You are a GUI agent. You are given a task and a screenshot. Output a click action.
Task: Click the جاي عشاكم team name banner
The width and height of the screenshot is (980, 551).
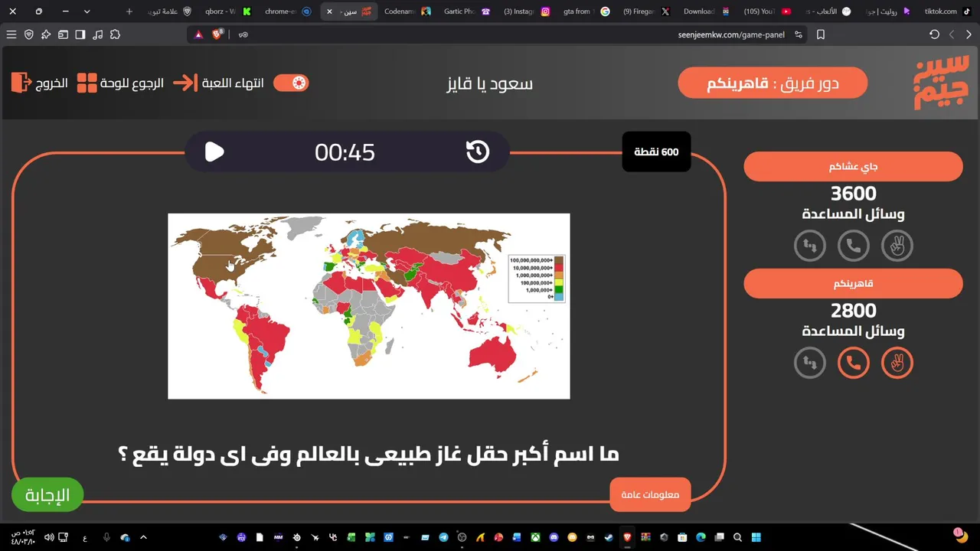click(853, 166)
